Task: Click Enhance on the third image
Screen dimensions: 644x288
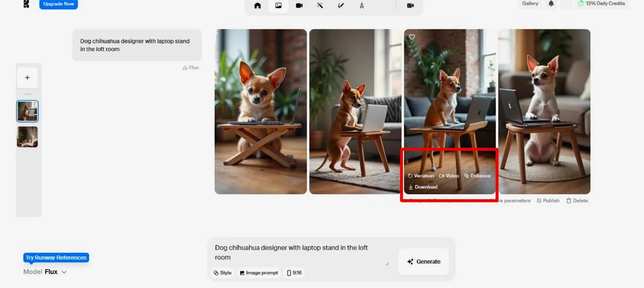Action: (x=477, y=176)
